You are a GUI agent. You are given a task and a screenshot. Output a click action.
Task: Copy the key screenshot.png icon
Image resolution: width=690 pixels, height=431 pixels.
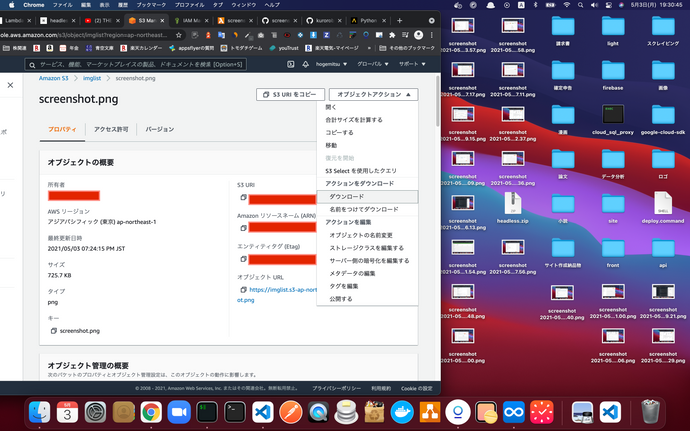(x=54, y=331)
